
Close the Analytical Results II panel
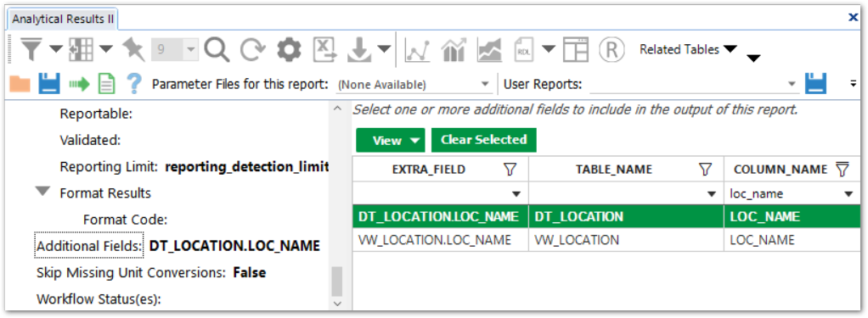click(x=853, y=17)
